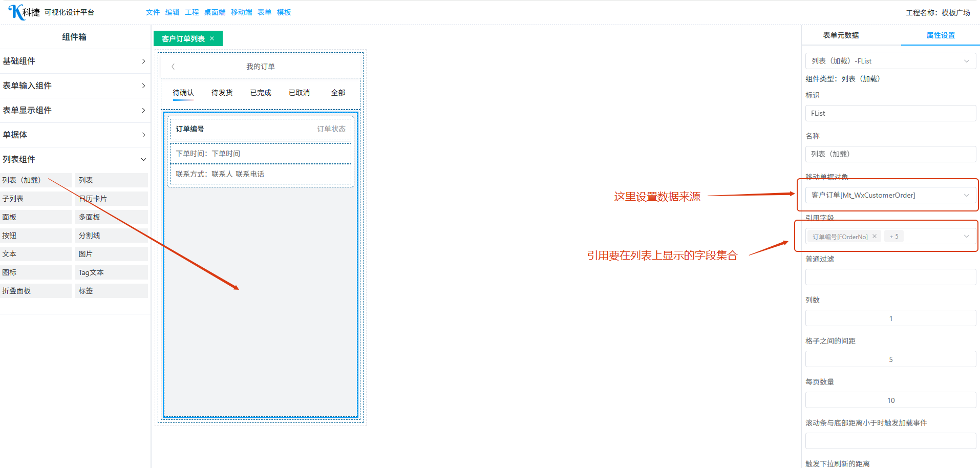The image size is (980, 468).
Task: Open the 移动端 menu
Action: (241, 12)
